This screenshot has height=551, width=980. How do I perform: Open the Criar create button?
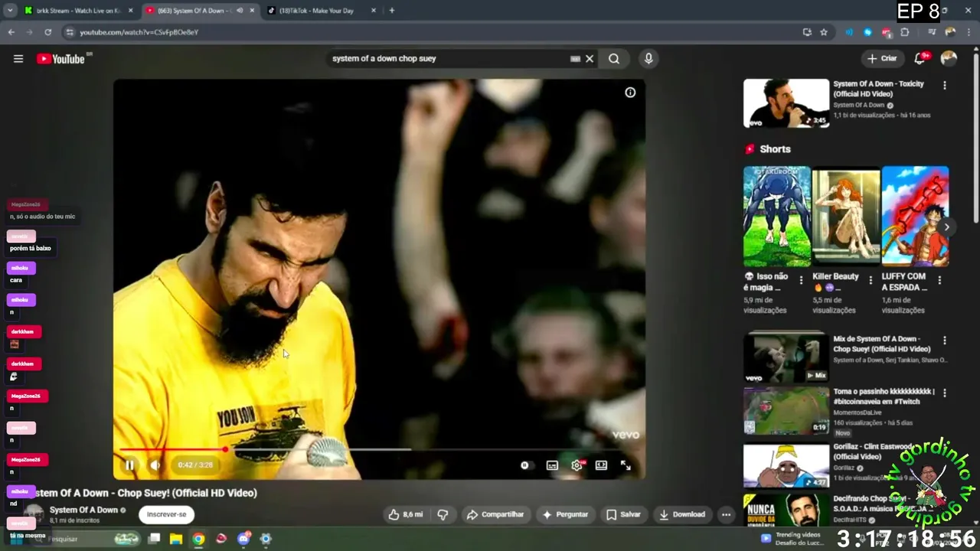(x=882, y=59)
